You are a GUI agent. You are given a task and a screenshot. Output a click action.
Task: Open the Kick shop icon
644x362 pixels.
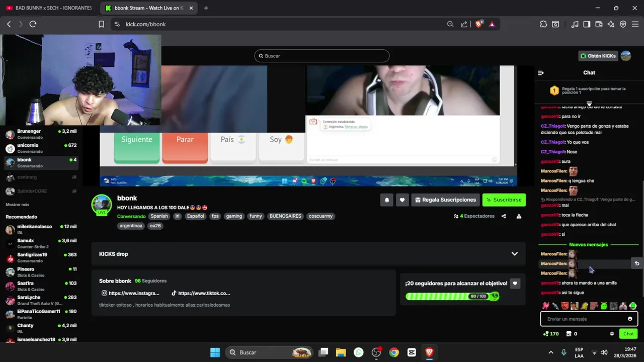(x=569, y=334)
